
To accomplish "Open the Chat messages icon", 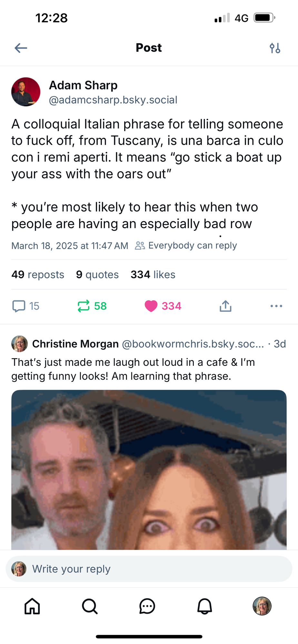I will pos(147,606).
